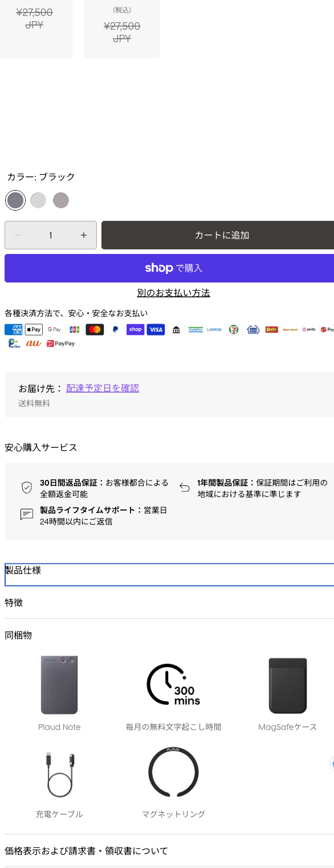
Task: Click the MagSafe case thumbnail
Action: [x=288, y=685]
